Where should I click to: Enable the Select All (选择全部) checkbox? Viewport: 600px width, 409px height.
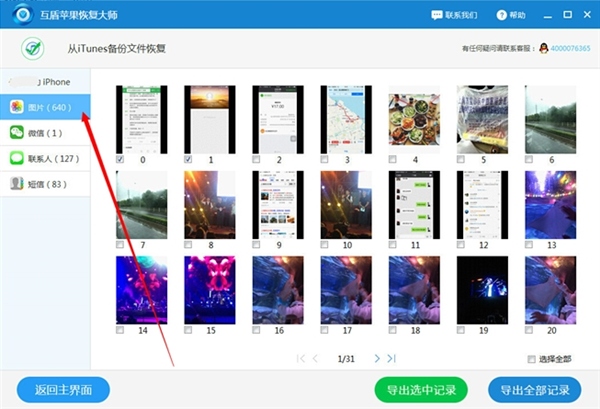click(x=531, y=359)
